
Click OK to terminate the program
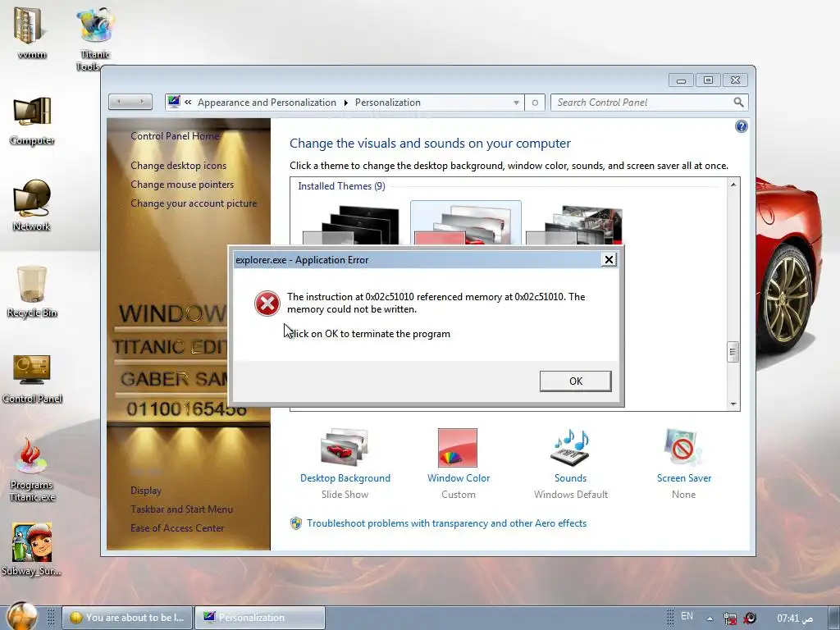click(575, 381)
